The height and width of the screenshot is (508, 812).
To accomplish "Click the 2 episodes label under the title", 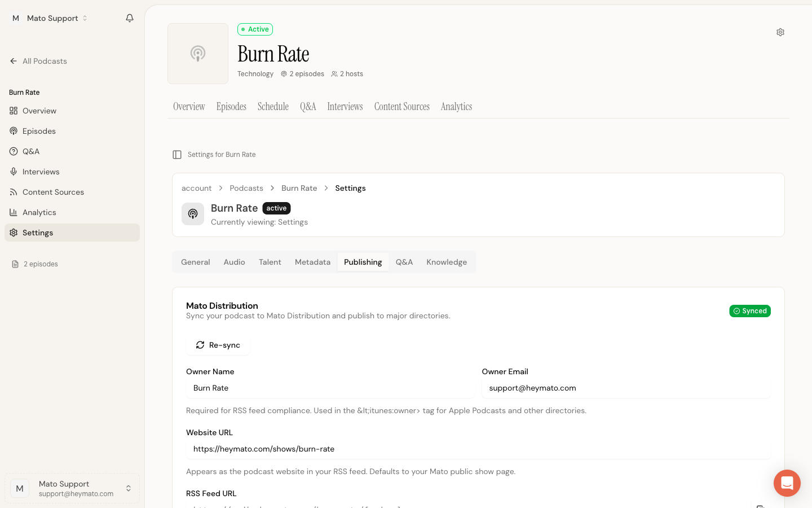I will tap(302, 74).
